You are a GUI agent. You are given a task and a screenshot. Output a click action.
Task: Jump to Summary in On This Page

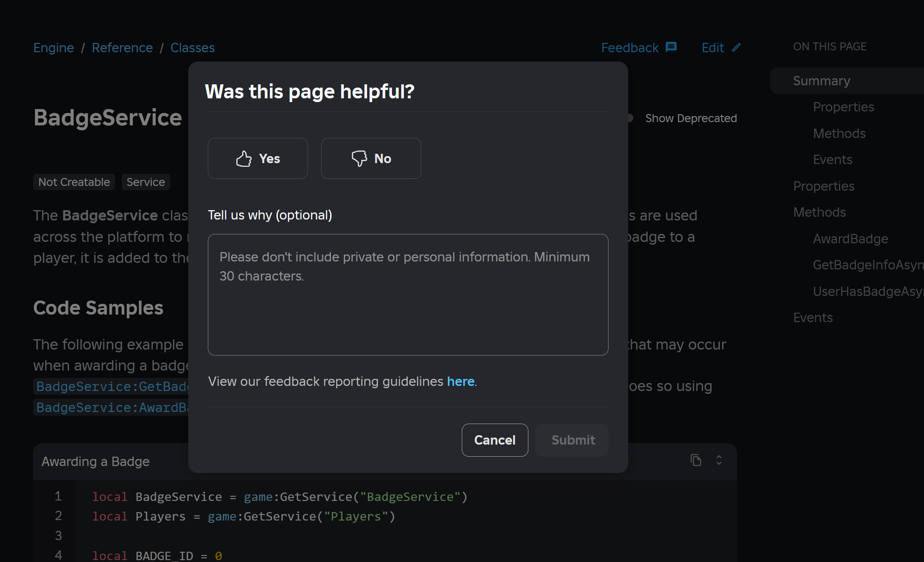(x=821, y=81)
